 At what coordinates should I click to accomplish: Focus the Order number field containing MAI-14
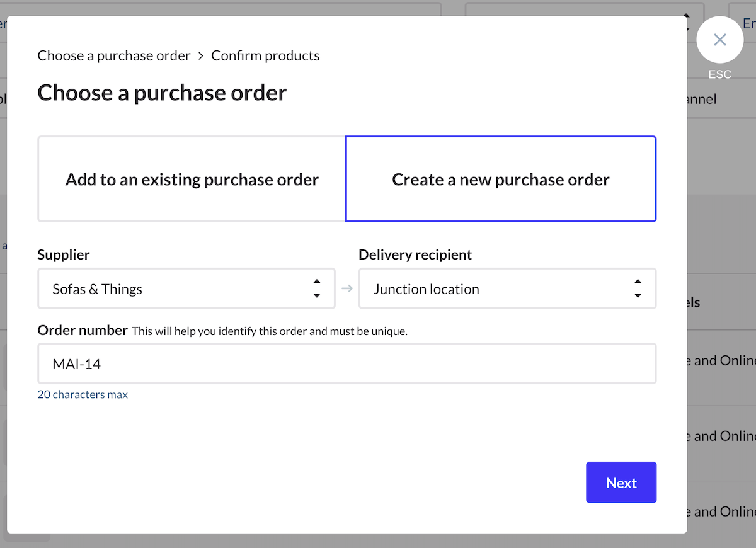346,363
